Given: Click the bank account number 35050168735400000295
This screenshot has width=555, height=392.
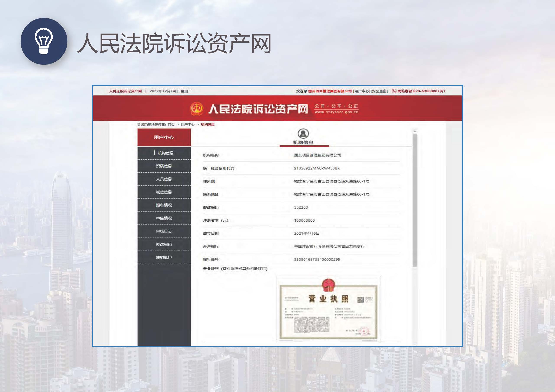Looking at the screenshot, I should [x=317, y=260].
